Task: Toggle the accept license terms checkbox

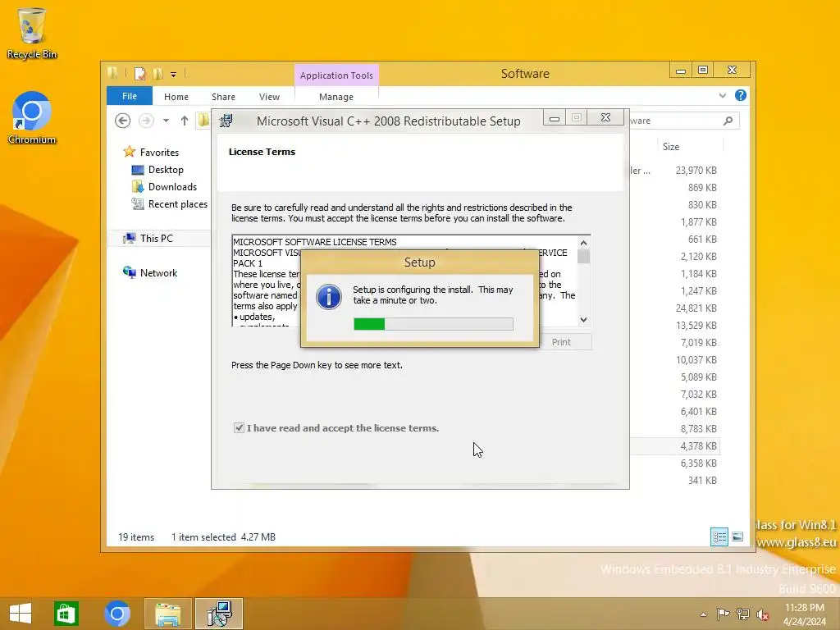Action: [x=239, y=427]
